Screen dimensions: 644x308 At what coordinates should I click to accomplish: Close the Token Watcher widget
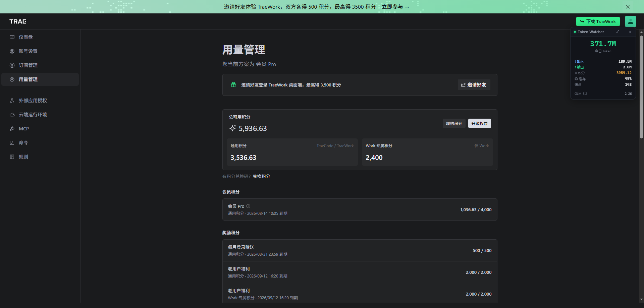pos(630,32)
